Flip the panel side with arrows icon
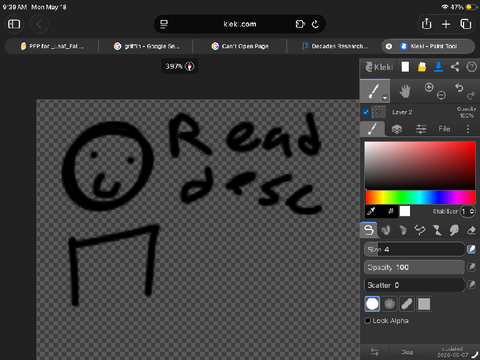The height and width of the screenshot is (360, 480). click(x=375, y=352)
